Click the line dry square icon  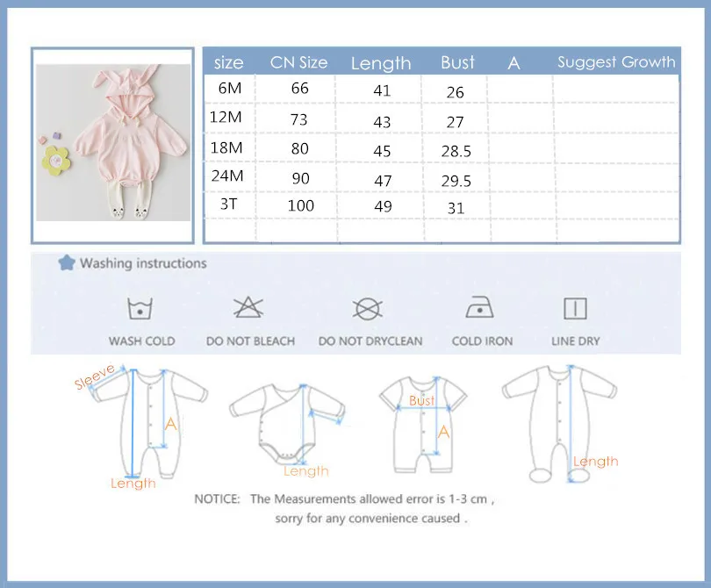point(576,309)
